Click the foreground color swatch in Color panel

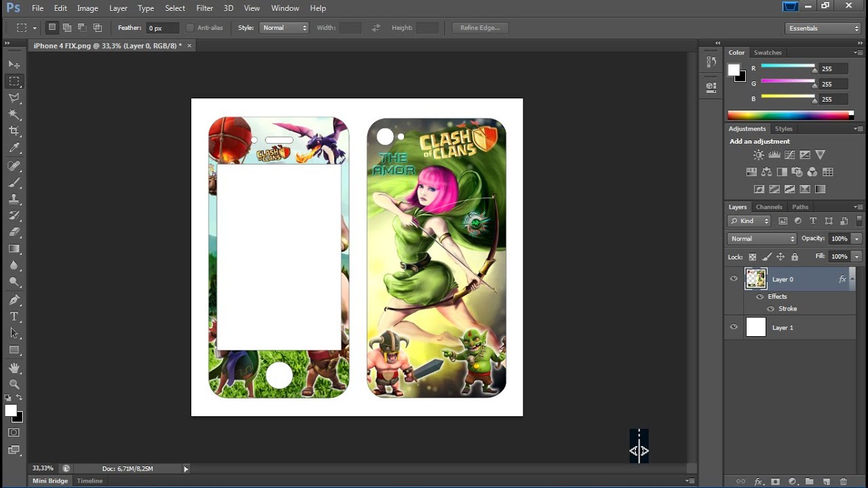pos(734,69)
